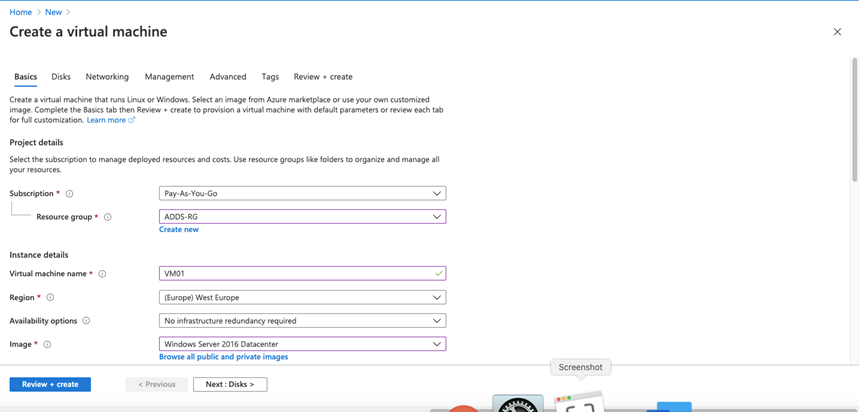
Task: Switch to the Management tab
Action: (x=169, y=77)
